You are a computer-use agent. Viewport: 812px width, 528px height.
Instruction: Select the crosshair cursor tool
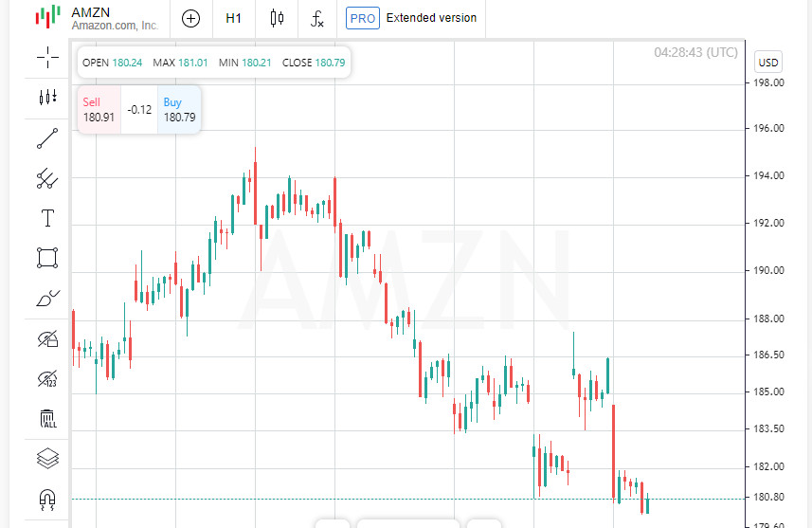[47, 58]
